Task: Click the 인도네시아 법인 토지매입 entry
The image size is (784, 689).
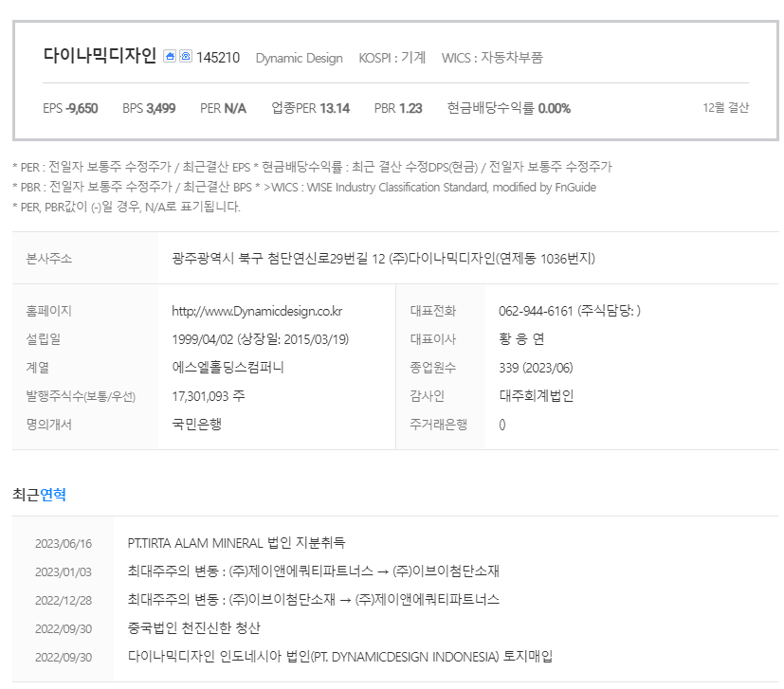Action: point(340,657)
